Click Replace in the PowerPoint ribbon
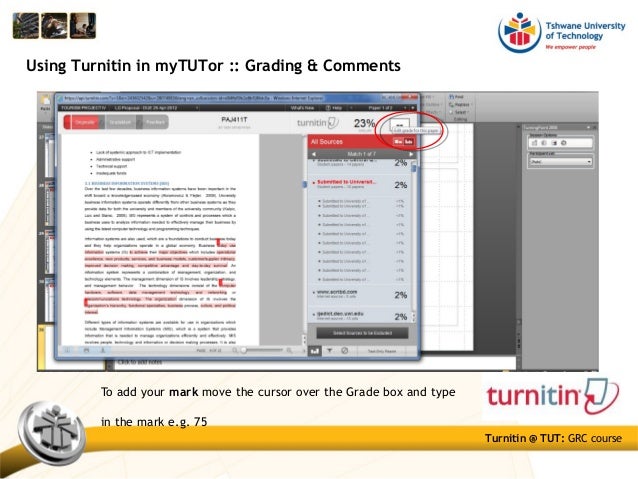This screenshot has width=638, height=479. click(459, 105)
